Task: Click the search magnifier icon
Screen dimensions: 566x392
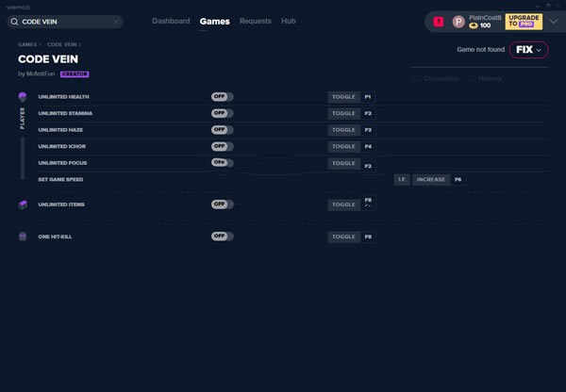Action: pyautogui.click(x=14, y=22)
